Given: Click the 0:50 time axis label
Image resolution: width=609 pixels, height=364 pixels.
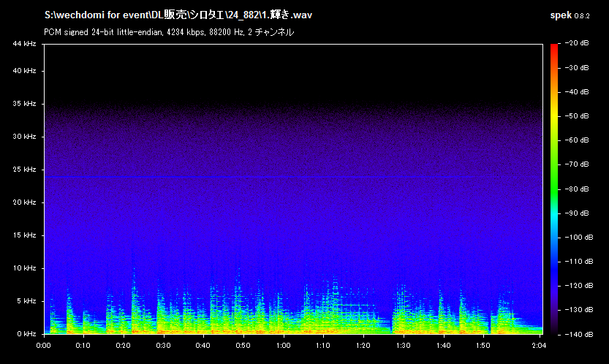Looking at the screenshot, I should coord(243,346).
